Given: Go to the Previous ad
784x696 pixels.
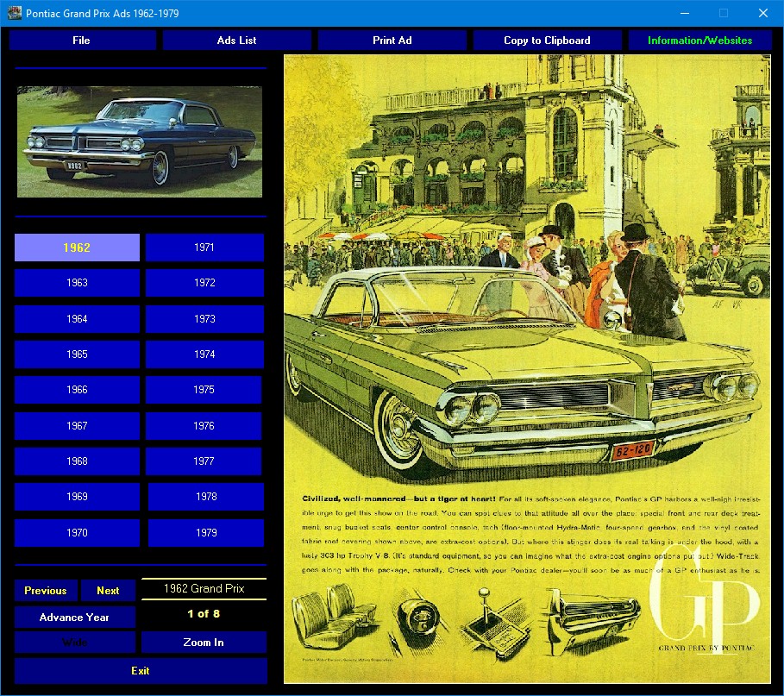Looking at the screenshot, I should (x=46, y=591).
